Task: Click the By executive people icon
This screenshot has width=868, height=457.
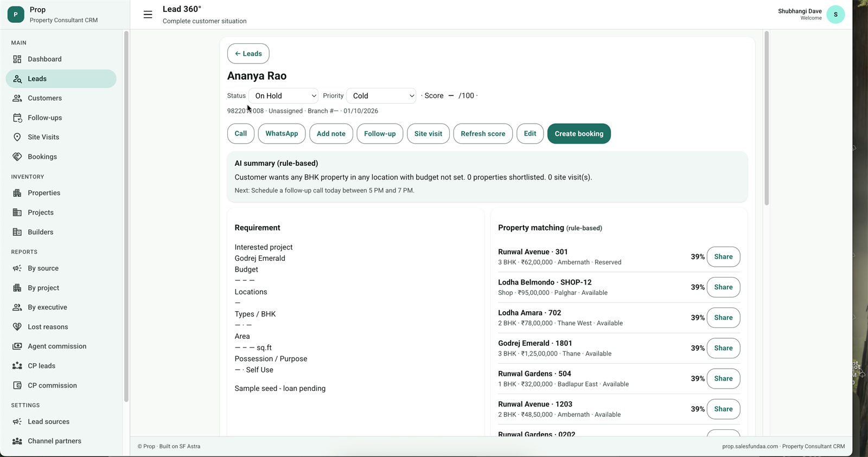Action: (17, 307)
